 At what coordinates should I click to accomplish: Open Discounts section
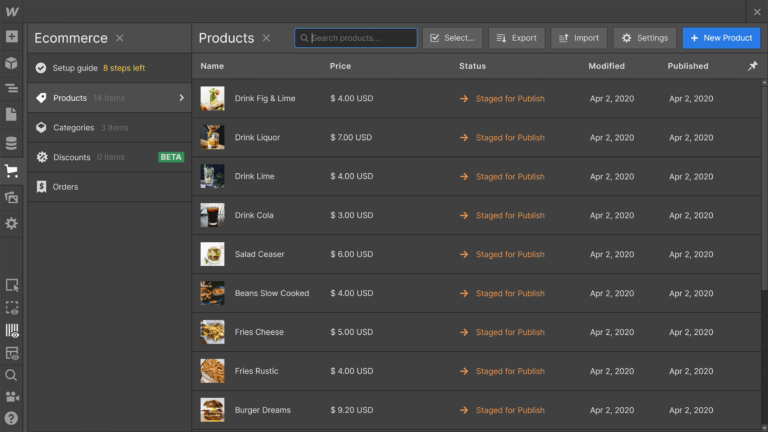tap(109, 157)
